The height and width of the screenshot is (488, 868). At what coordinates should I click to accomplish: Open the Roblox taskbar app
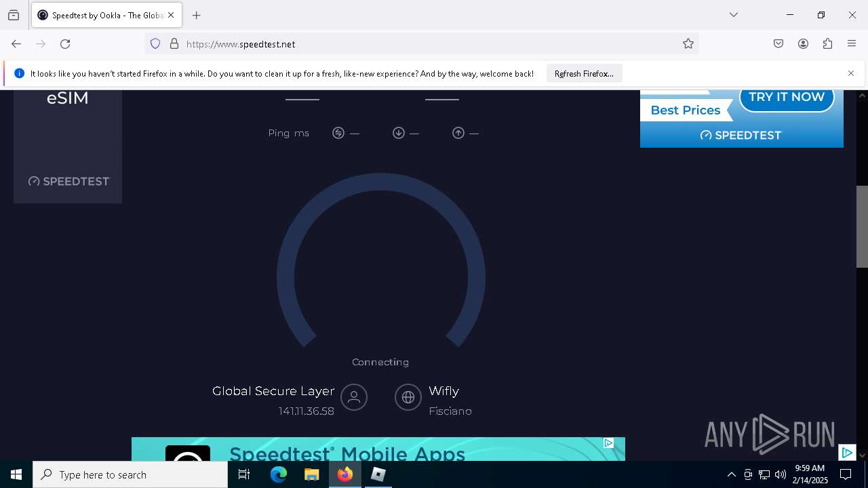point(378,474)
